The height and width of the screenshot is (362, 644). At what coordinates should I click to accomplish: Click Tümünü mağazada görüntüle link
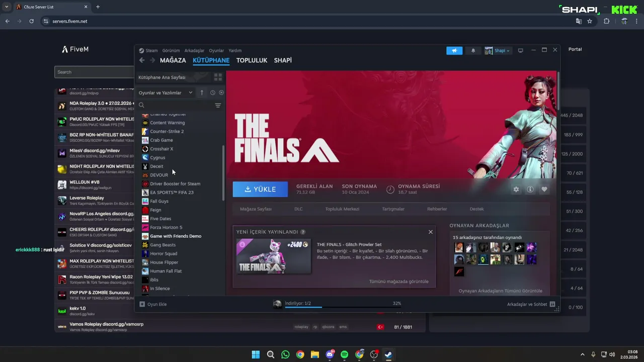coord(399,282)
